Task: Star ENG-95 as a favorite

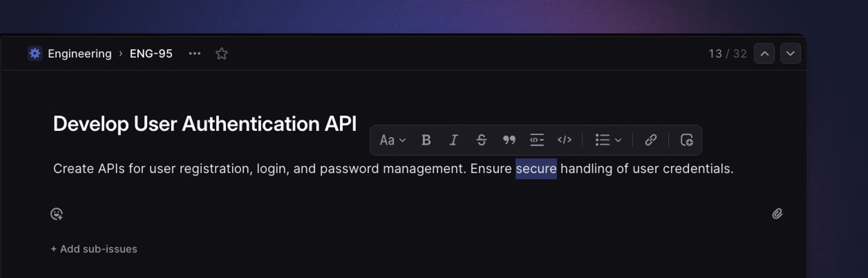Action: 222,54
